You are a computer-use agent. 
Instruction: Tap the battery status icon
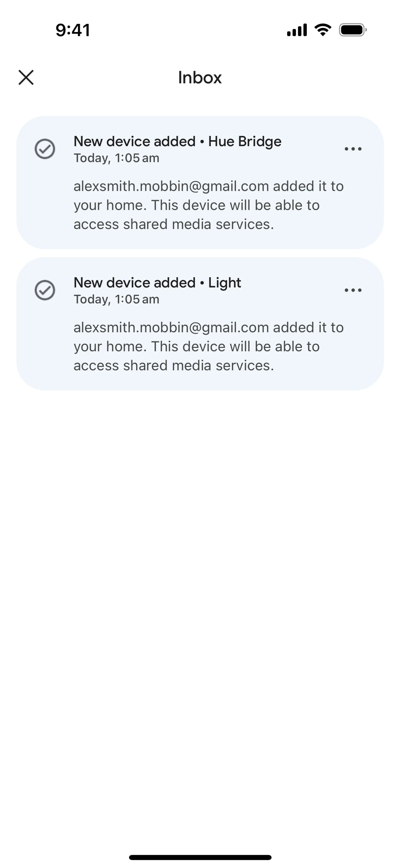pyautogui.click(x=352, y=30)
